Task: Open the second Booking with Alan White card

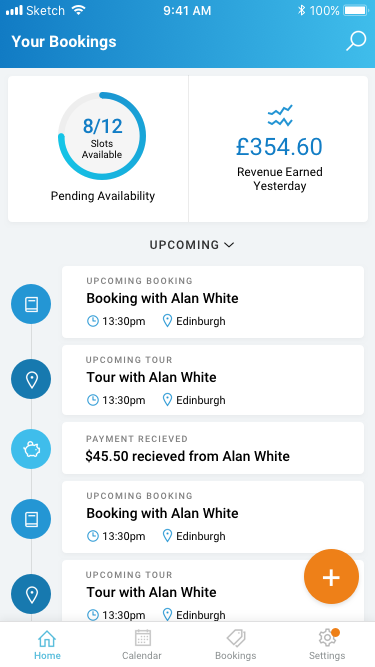Action: 213,517
